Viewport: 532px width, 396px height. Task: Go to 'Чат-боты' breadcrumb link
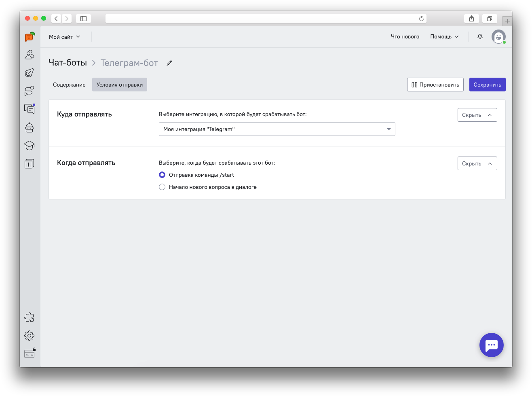[x=68, y=63]
